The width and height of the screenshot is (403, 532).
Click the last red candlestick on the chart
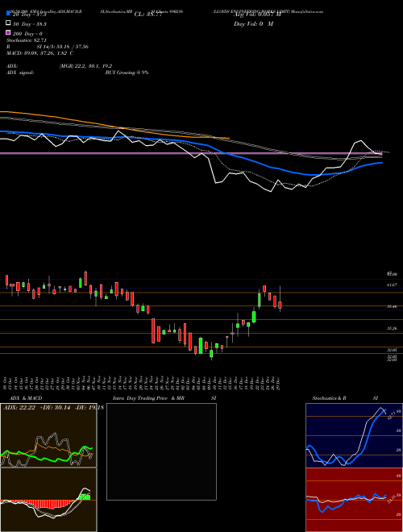tap(280, 305)
